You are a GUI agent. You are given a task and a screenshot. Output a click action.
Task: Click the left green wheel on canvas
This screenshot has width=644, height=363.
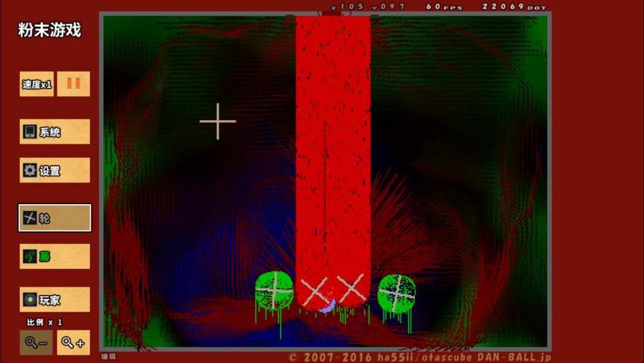point(274,290)
